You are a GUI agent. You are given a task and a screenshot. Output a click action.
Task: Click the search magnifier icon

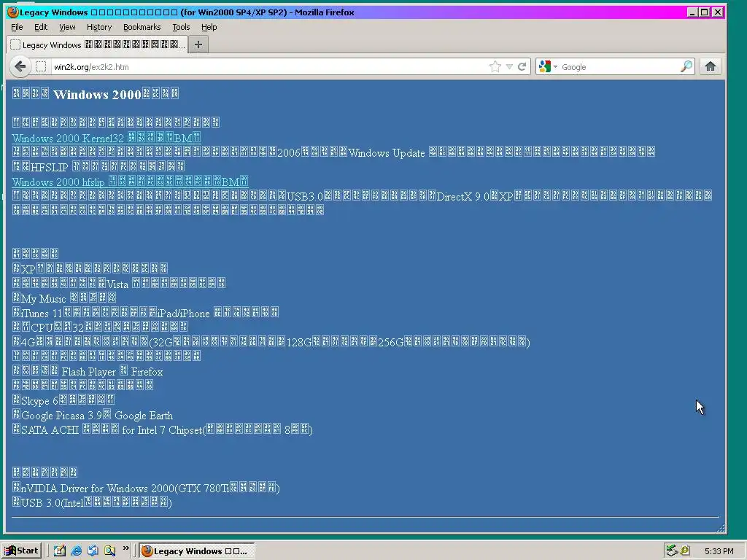(x=686, y=66)
